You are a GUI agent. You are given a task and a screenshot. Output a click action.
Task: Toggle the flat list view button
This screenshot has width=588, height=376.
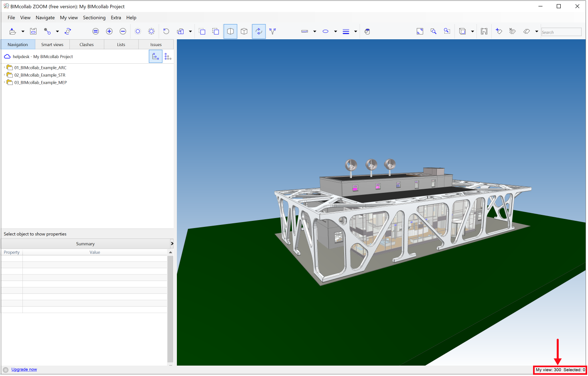pyautogui.click(x=168, y=57)
